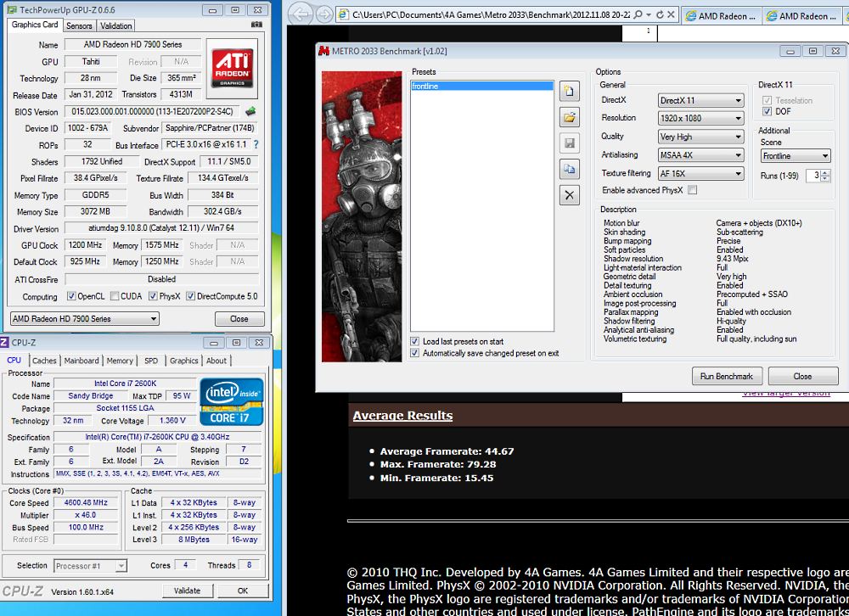The image size is (849, 616).
Task: Delete the preset with the X icon
Action: 569,195
